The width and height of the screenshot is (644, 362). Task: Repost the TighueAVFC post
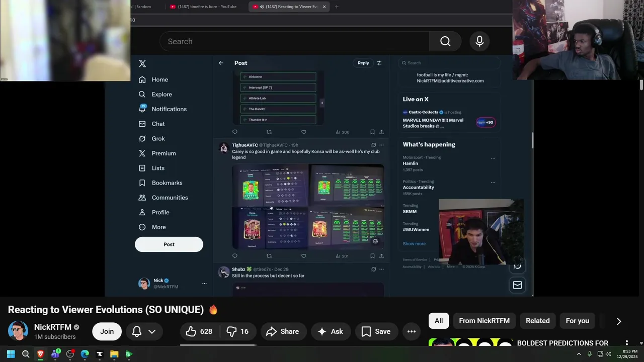[x=269, y=256]
